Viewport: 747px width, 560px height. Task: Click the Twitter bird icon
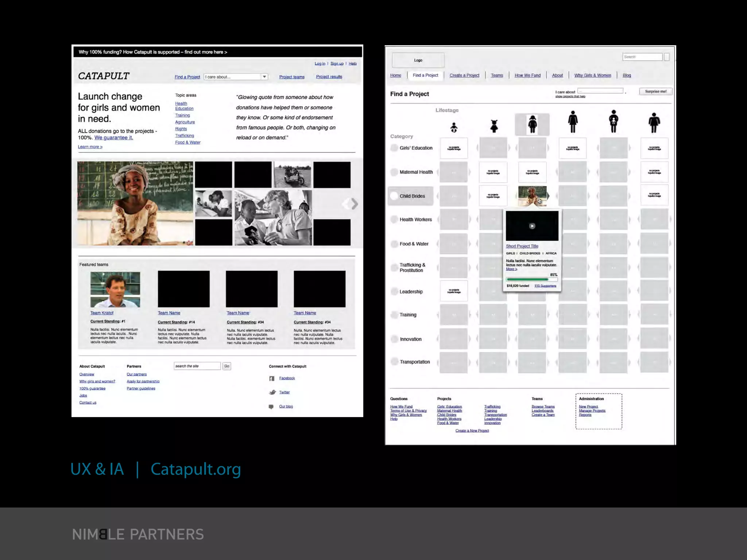(x=272, y=392)
